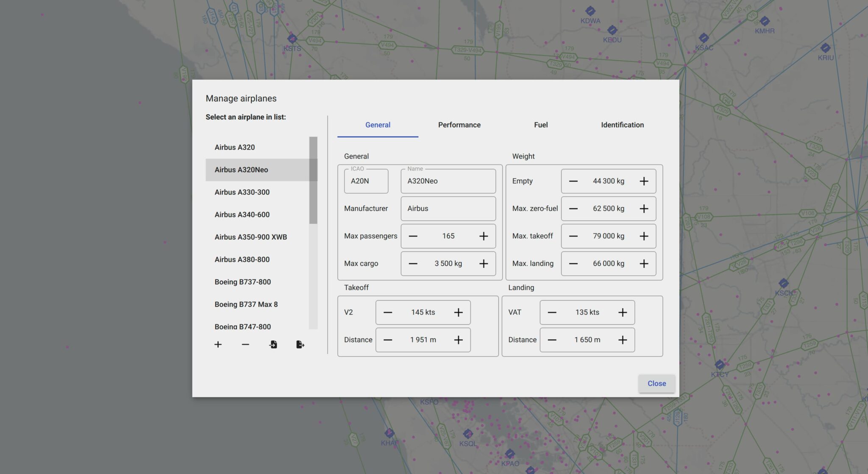
Task: Increase Max cargo with the plus stepper
Action: (x=483, y=263)
